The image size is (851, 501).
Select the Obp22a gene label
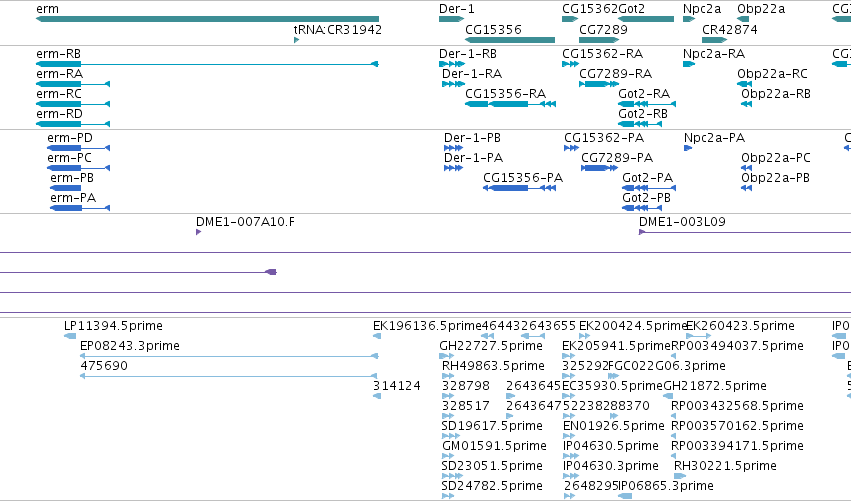(761, 9)
